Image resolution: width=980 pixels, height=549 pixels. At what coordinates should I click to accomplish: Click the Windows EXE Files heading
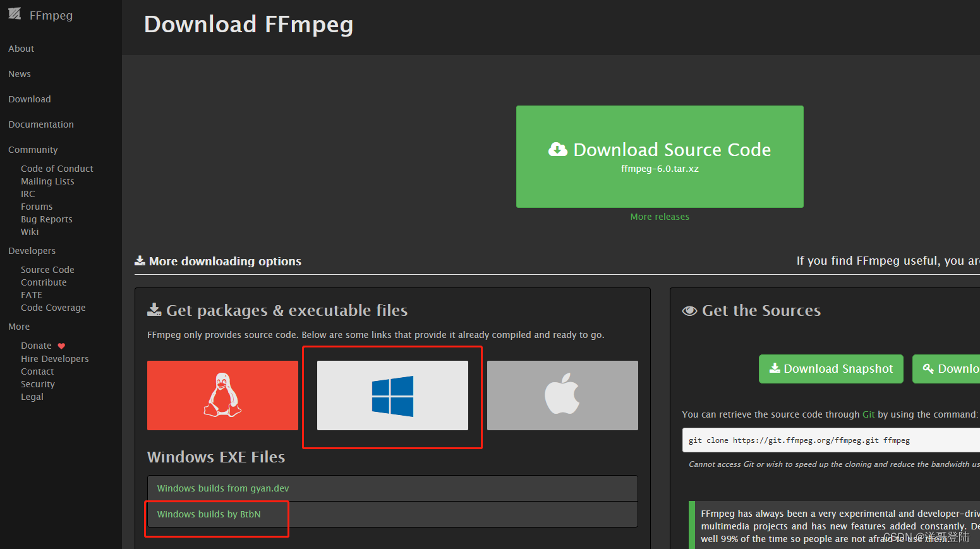[x=216, y=457]
